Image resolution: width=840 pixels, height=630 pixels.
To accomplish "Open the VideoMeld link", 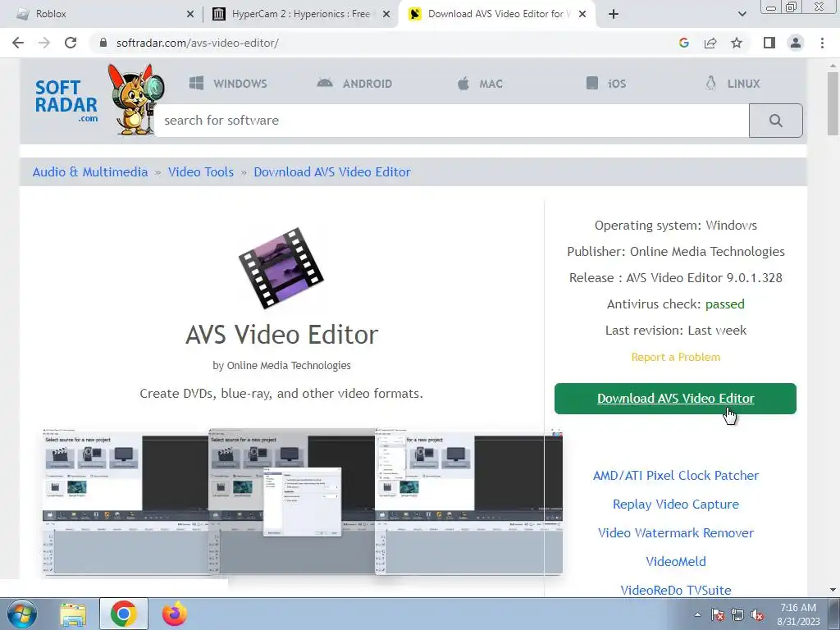I will 676,562.
